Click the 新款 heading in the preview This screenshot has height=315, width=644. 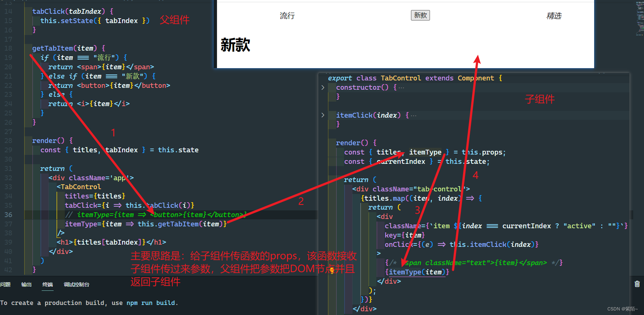coord(235,45)
